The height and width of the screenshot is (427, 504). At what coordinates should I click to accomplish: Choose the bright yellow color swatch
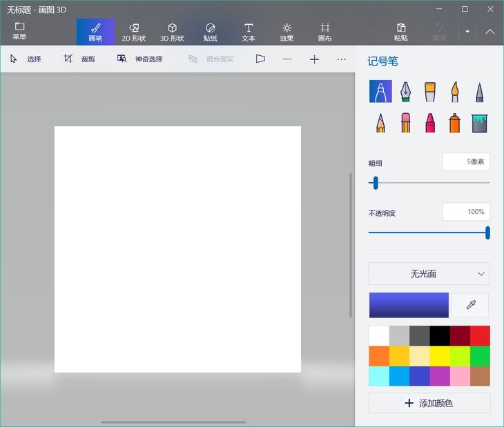click(440, 356)
